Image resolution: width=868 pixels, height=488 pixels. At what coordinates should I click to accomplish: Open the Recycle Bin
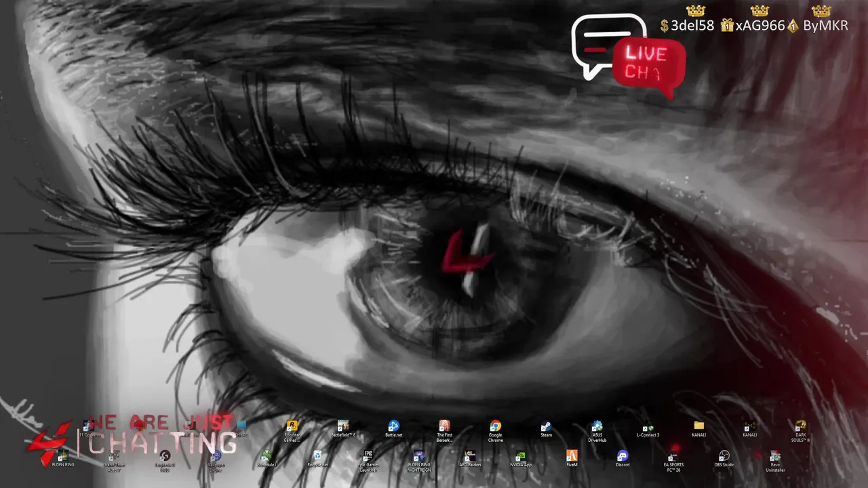click(317, 459)
